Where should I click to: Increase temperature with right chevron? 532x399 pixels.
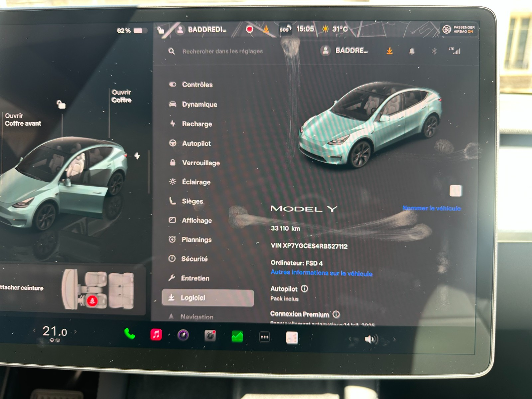pyautogui.click(x=75, y=331)
